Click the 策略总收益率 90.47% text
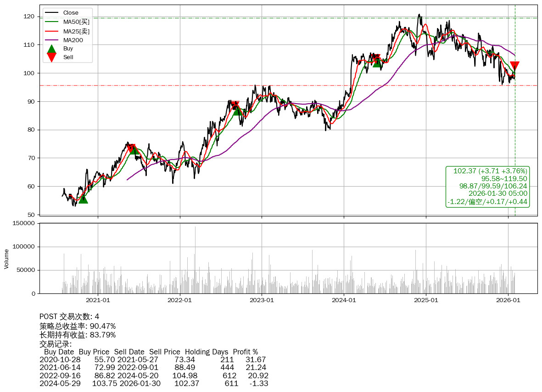Viewport: 542px width, 392px height. 78,326
